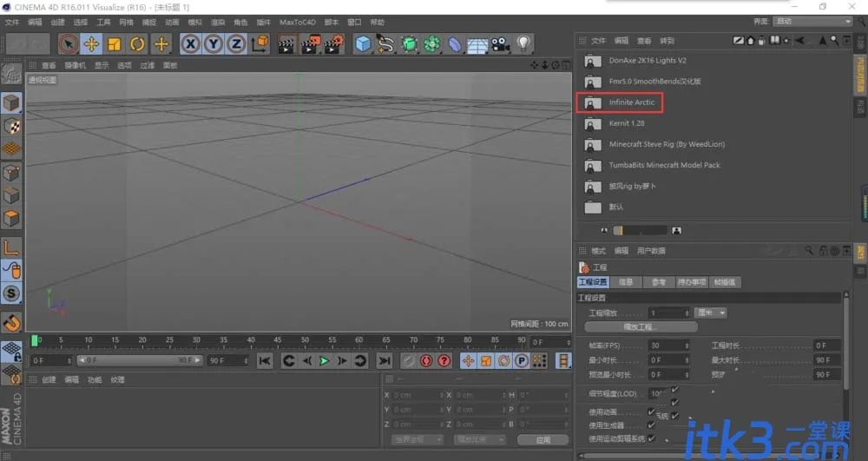The width and height of the screenshot is (868, 461).
Task: Click the circled S icon in left palette
Action: click(11, 293)
